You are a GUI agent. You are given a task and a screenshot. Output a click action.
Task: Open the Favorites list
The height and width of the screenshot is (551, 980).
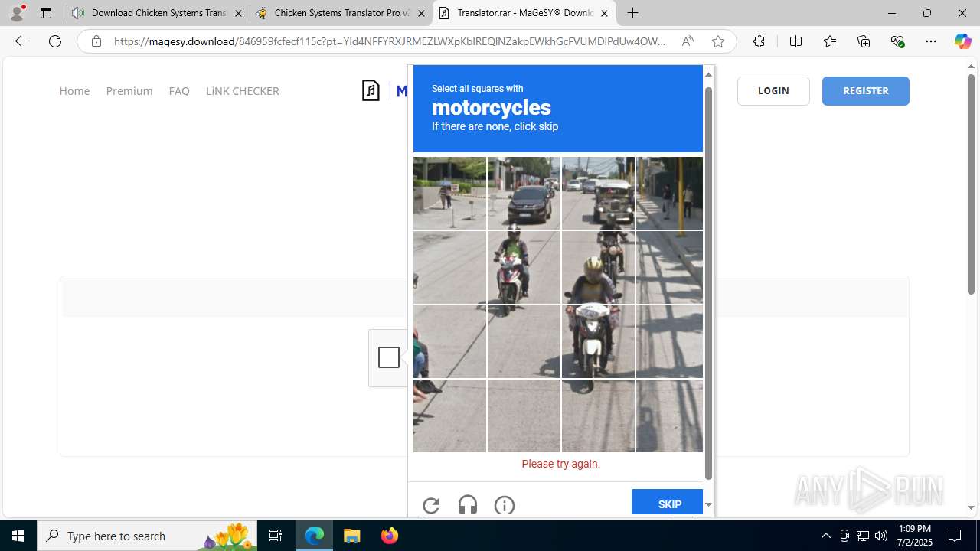point(829,41)
